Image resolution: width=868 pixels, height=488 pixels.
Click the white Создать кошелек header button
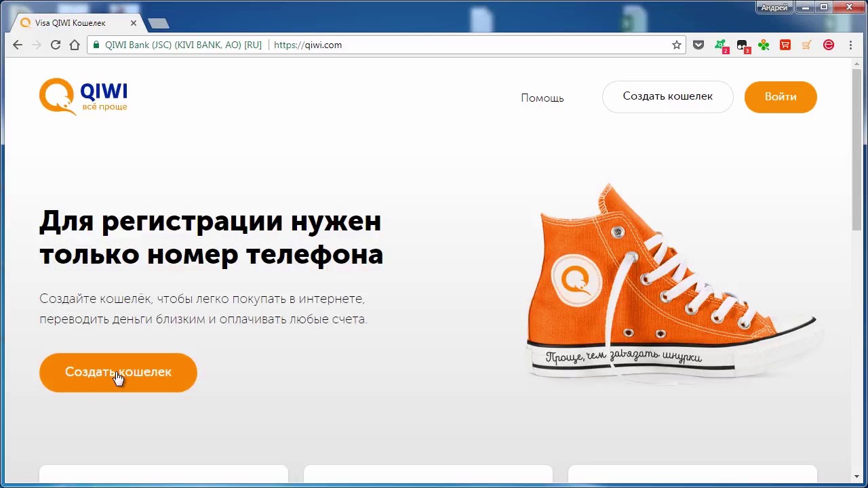pos(668,97)
